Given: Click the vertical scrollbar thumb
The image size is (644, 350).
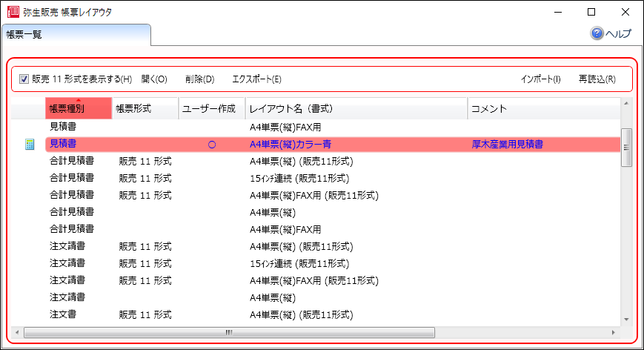Looking at the screenshot, I should click(626, 148).
